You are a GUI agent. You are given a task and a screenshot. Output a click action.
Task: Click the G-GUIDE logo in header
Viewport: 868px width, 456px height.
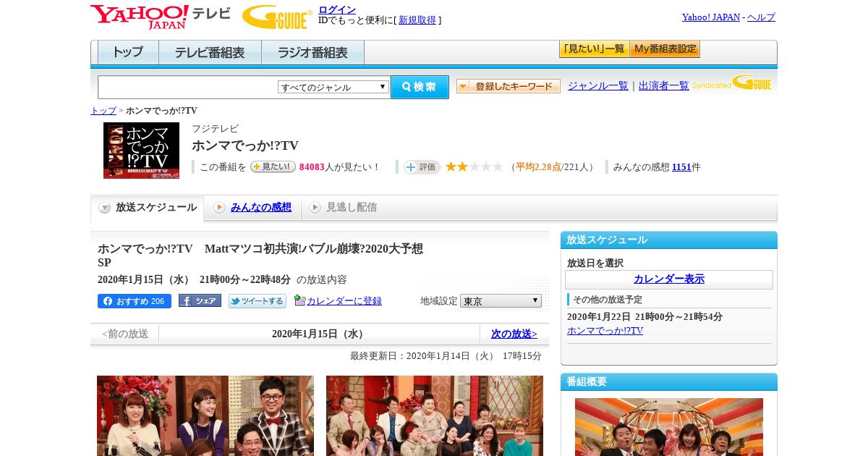(x=277, y=17)
